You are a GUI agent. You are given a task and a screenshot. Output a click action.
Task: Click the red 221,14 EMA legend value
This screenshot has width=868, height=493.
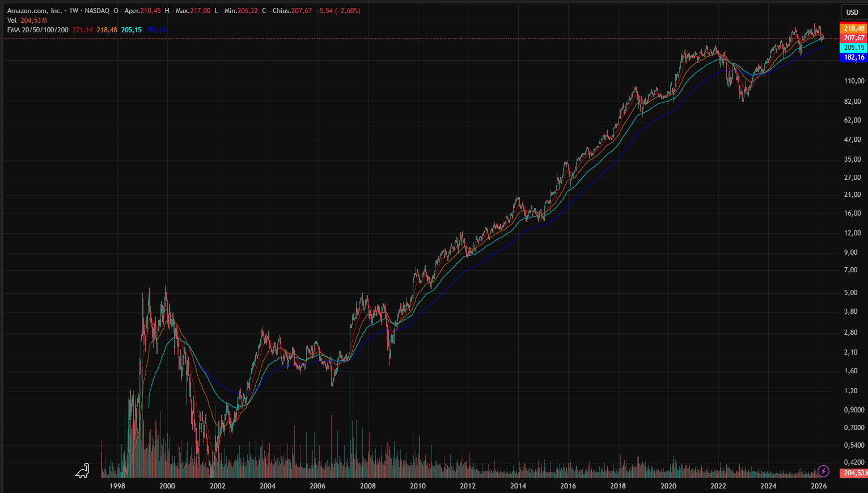[x=83, y=30]
